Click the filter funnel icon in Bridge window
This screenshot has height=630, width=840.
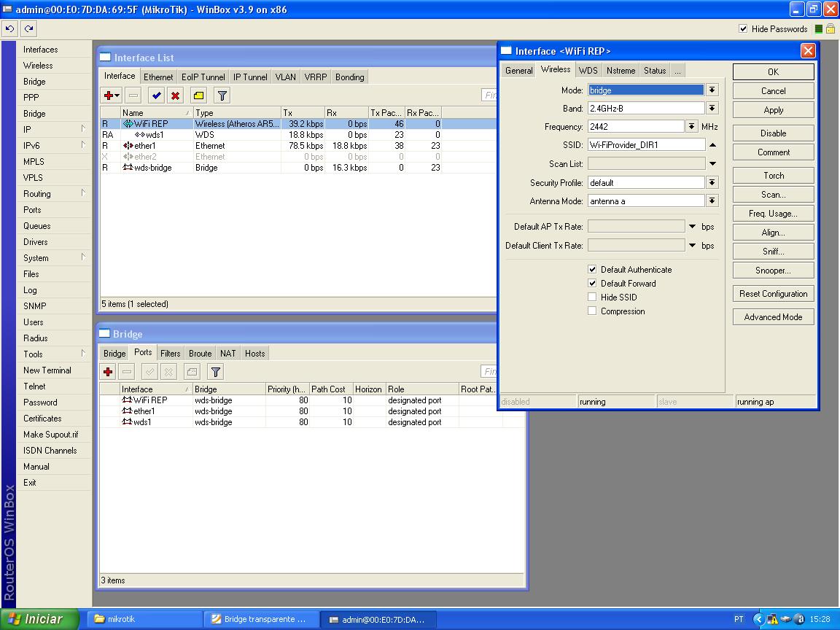tap(215, 372)
